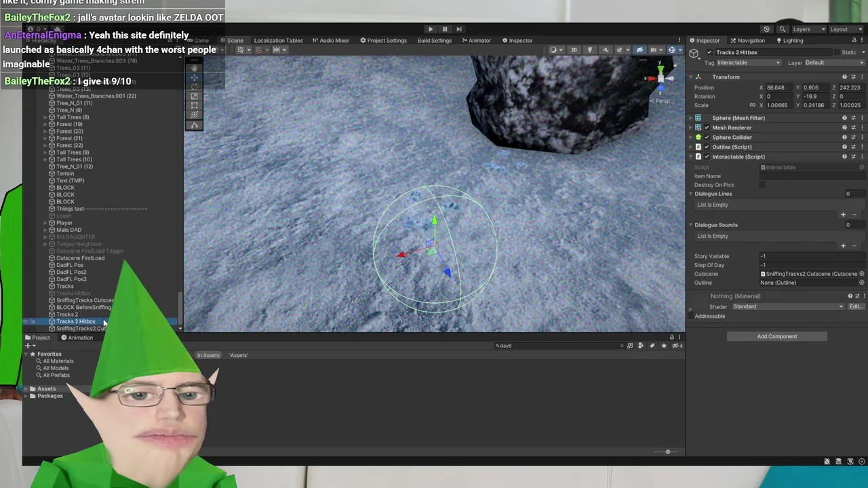Viewport: 868px width, 488px height.
Task: Toggle the 2D scene view button
Action: (x=574, y=49)
